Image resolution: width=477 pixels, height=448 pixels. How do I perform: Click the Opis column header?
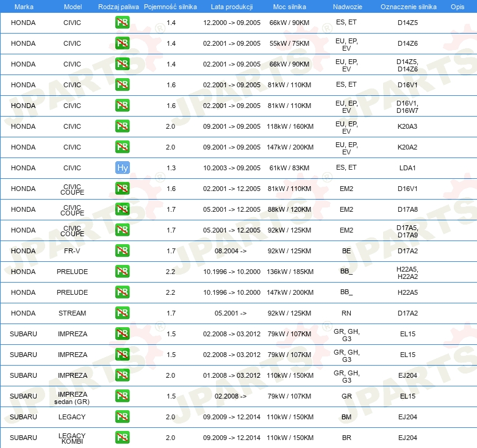(x=457, y=7)
